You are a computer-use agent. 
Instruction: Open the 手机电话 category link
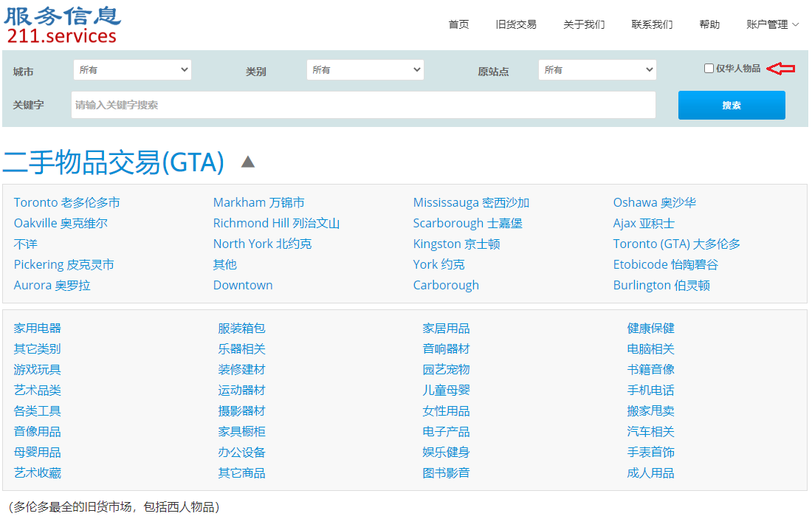[x=650, y=390]
